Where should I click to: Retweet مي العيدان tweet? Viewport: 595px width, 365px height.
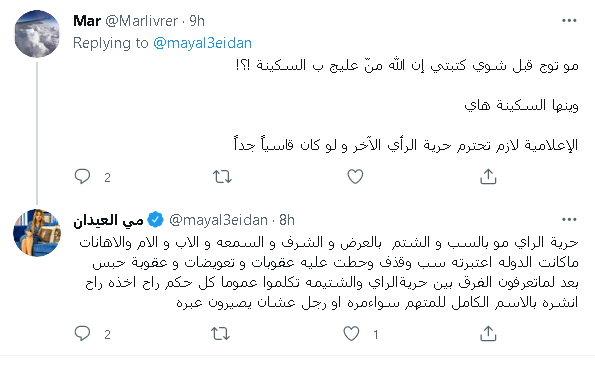(x=220, y=334)
